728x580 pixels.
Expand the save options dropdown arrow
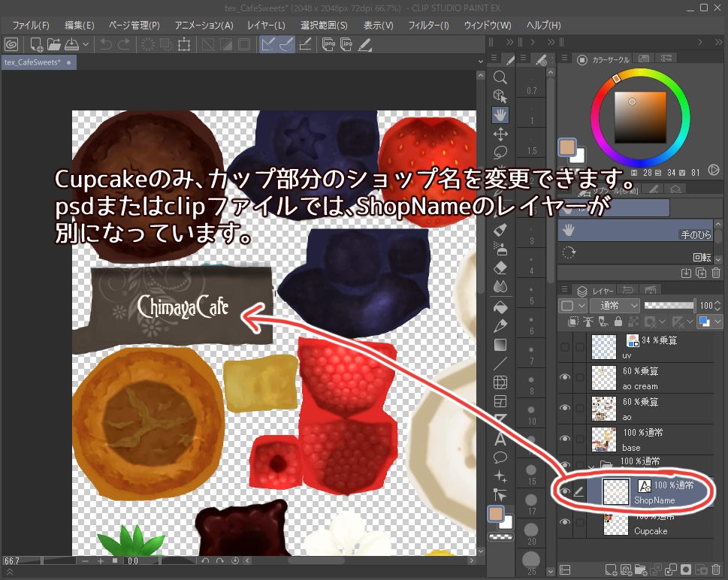pos(86,44)
